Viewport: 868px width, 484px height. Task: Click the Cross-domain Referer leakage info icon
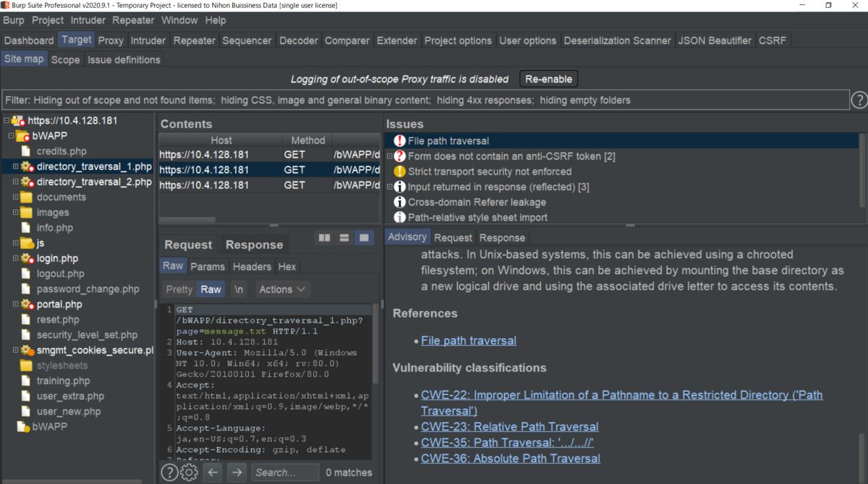(399, 202)
